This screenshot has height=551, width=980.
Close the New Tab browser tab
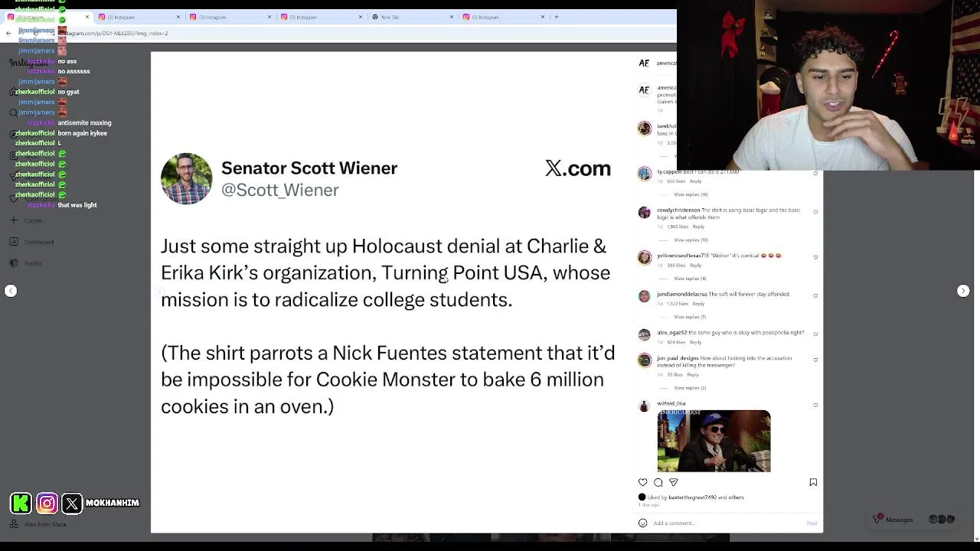coord(452,17)
